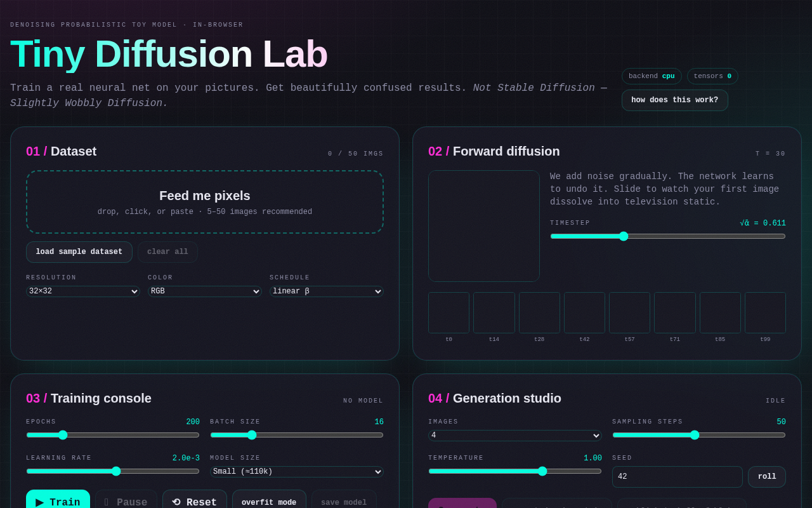Click the Temperature slider
The height and width of the screenshot is (508, 812).
click(x=515, y=471)
